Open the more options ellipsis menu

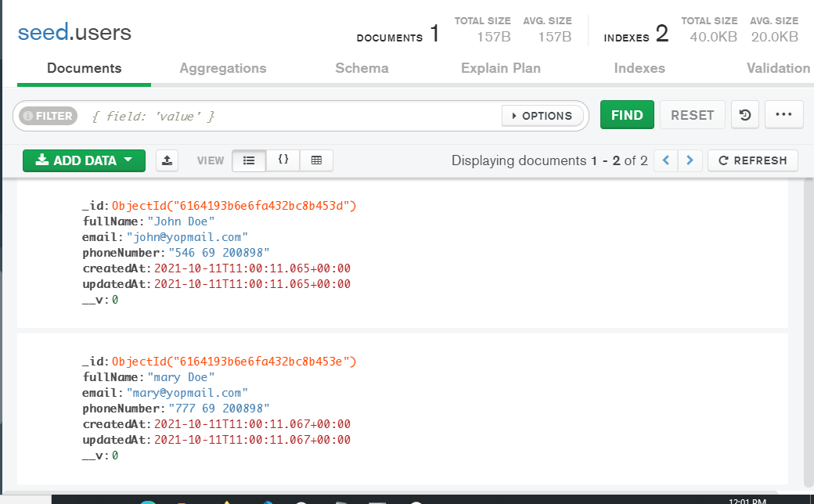pos(783,115)
